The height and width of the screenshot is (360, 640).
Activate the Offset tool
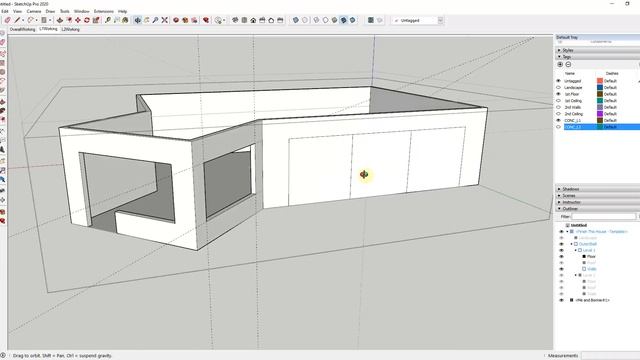pos(69,20)
